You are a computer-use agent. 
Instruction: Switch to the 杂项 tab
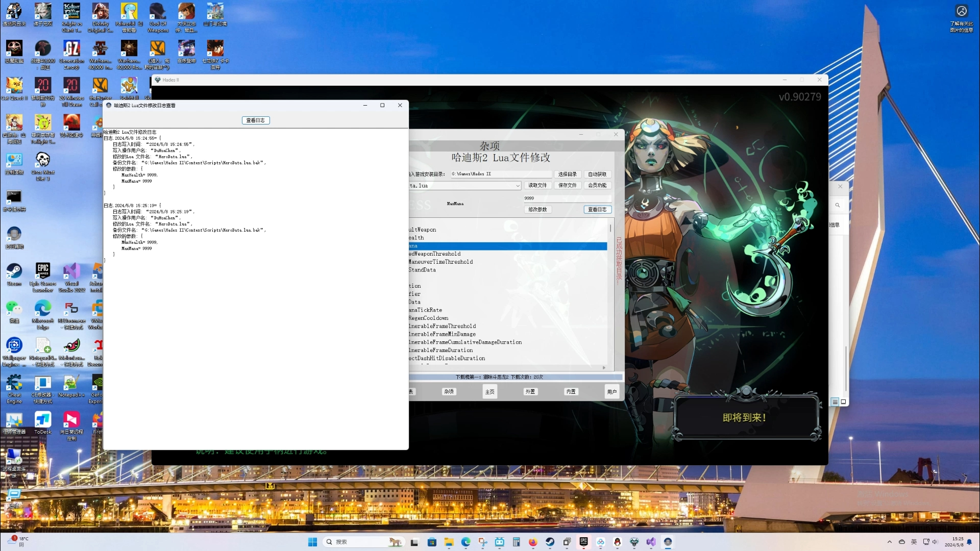click(449, 392)
